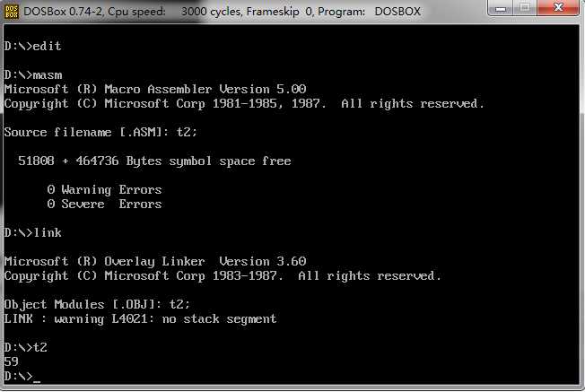Click the final D:\> prompt with cursor

(22, 377)
